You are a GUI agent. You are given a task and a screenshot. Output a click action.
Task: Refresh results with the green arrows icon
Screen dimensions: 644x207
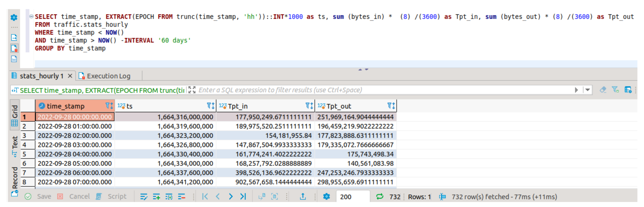[x=380, y=197]
